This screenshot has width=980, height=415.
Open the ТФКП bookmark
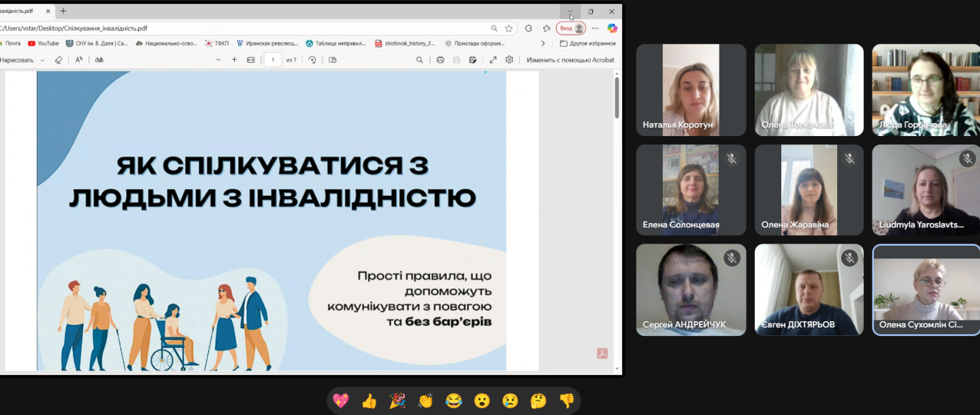point(217,44)
